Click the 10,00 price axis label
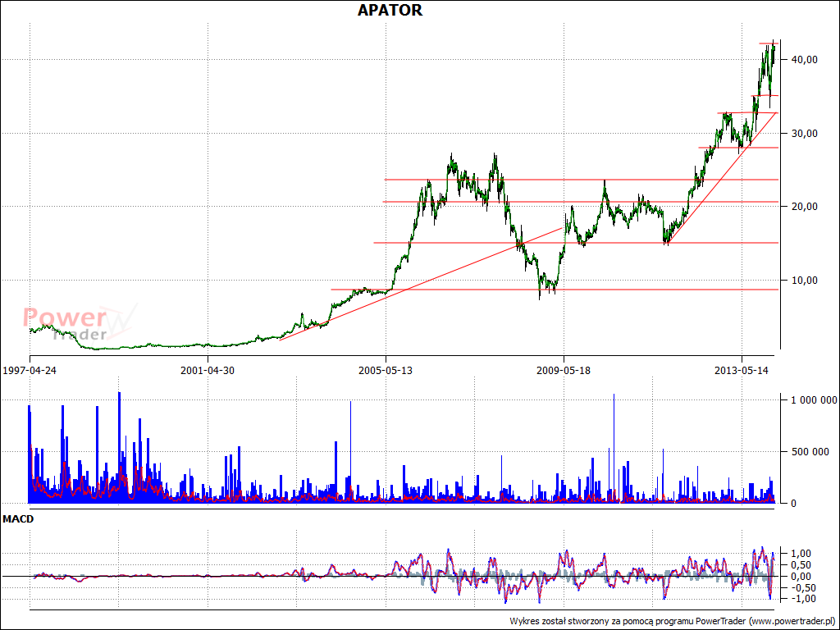840x630 pixels. click(804, 281)
